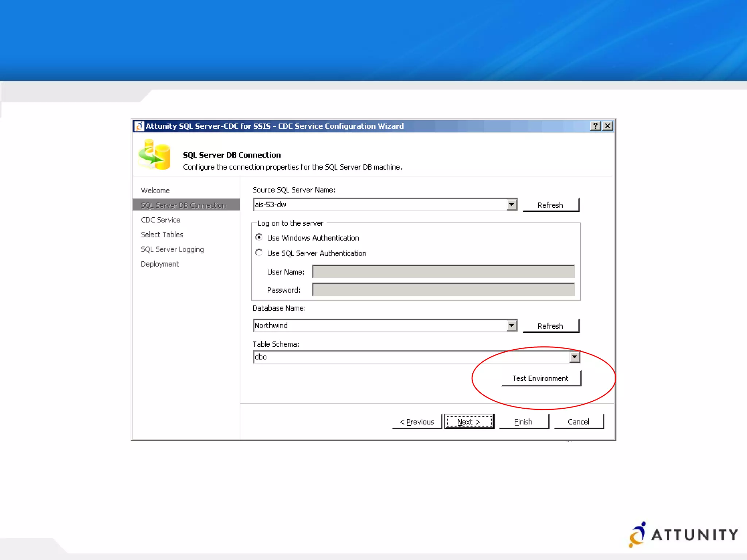Click the database connection header icon
747x560 pixels.
[x=155, y=155]
